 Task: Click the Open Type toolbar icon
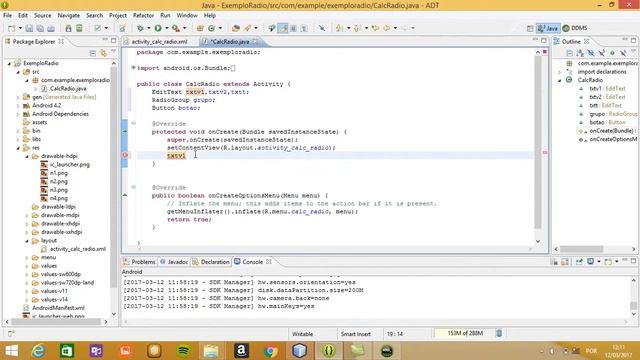coord(236,28)
